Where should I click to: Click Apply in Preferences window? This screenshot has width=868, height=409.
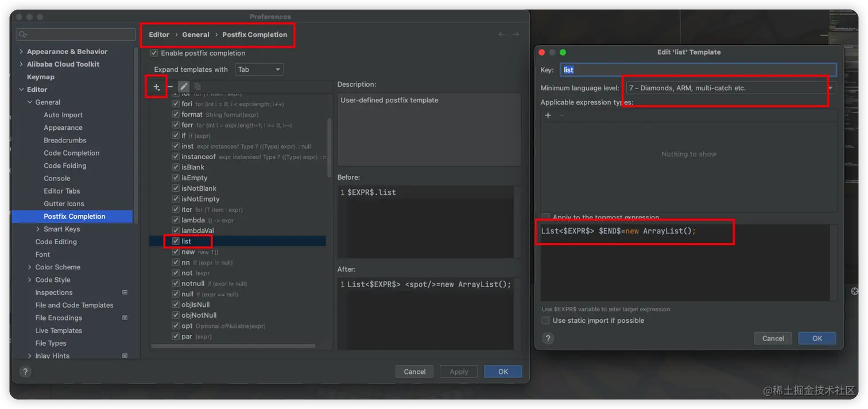pos(459,372)
